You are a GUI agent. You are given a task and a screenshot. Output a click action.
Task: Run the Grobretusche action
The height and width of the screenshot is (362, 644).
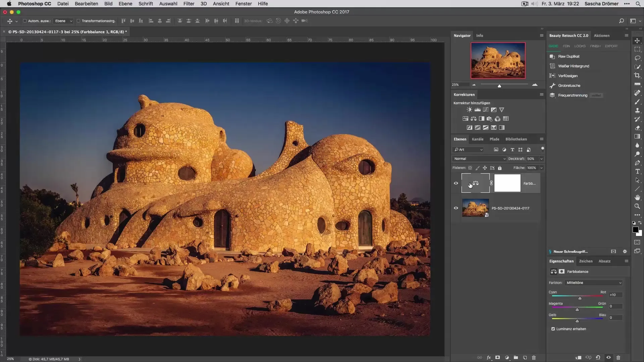[569, 86]
